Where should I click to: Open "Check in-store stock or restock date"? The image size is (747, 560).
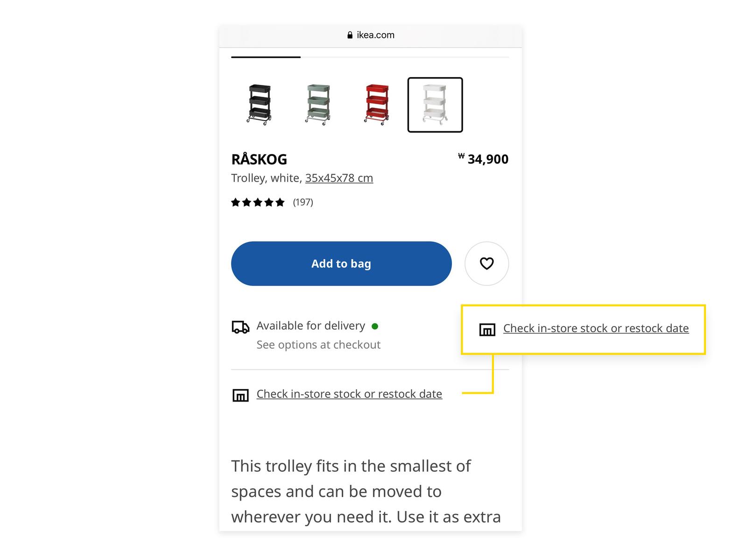pos(349,394)
